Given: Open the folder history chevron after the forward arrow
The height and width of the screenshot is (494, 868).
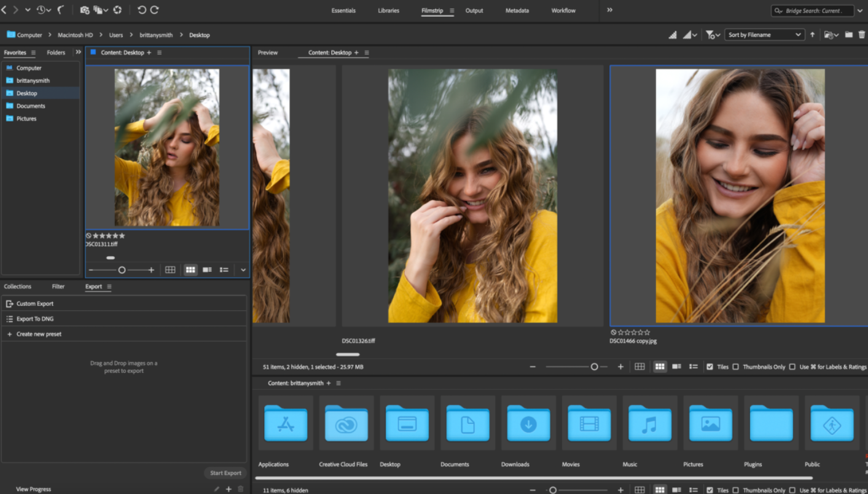Looking at the screenshot, I should pos(28,10).
